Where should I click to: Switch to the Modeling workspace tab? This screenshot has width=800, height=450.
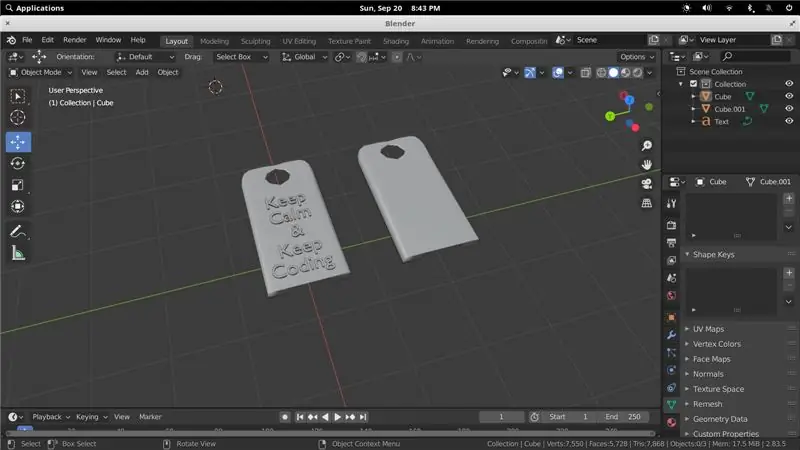pyautogui.click(x=214, y=41)
